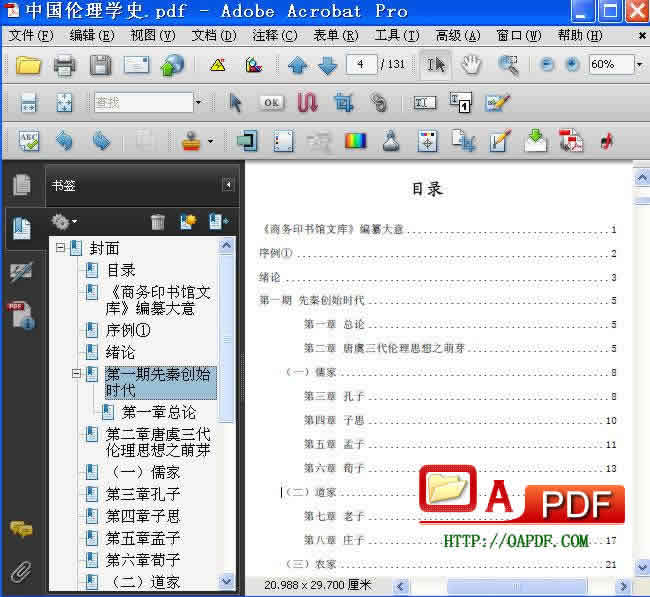Close the document with the menu-bar X
The width and height of the screenshot is (650, 597).
pyautogui.click(x=642, y=36)
